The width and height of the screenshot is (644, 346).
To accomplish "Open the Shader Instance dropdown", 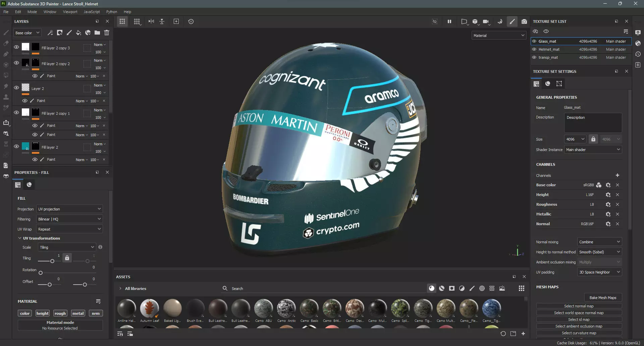I will [593, 149].
